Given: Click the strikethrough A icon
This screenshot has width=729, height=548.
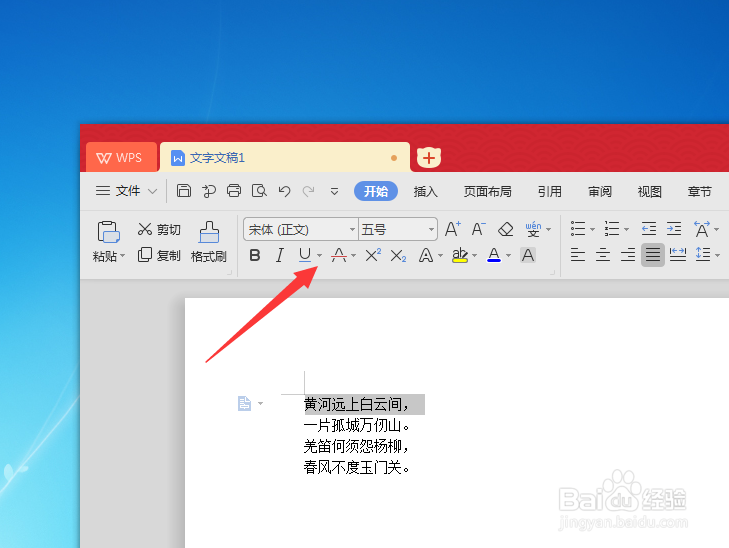Looking at the screenshot, I should click(338, 255).
